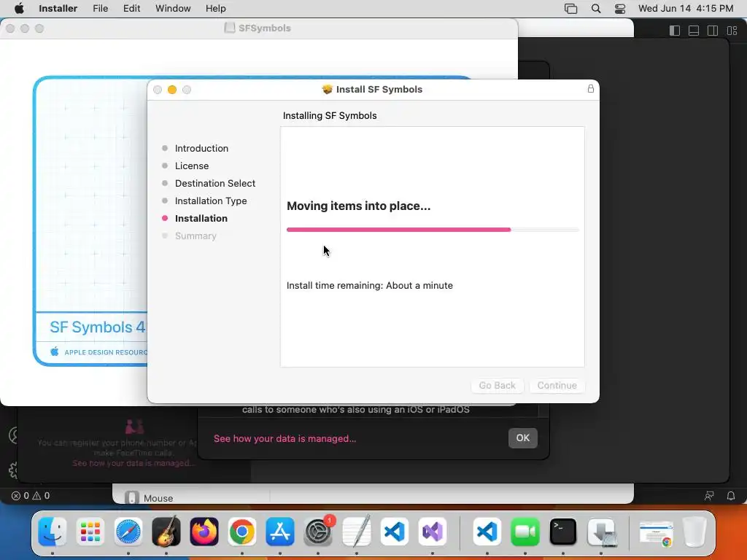Click the pink installation progress bar

[433, 230]
